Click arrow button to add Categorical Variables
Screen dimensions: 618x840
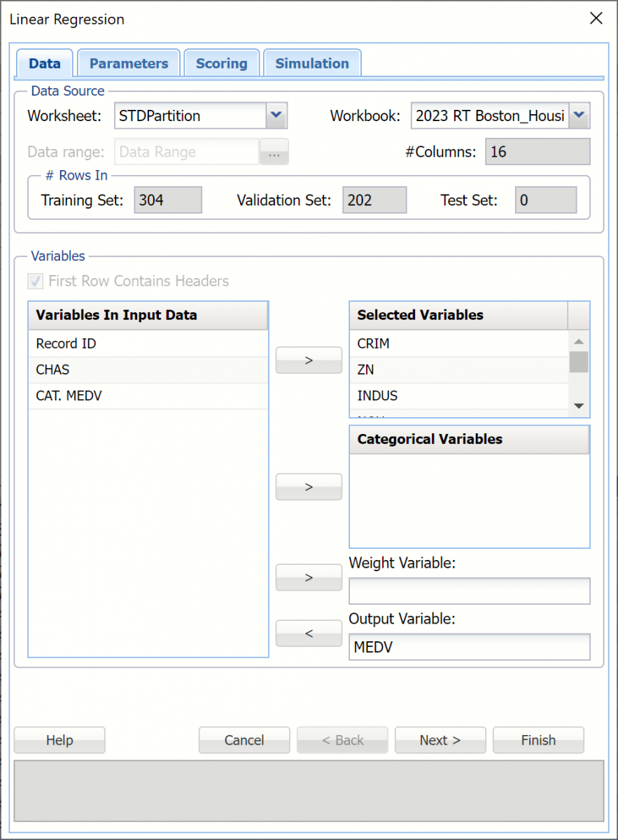pyautogui.click(x=309, y=486)
